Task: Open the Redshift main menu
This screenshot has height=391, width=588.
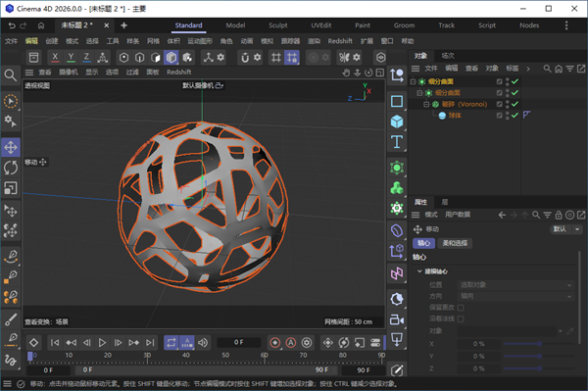Action: coord(340,41)
